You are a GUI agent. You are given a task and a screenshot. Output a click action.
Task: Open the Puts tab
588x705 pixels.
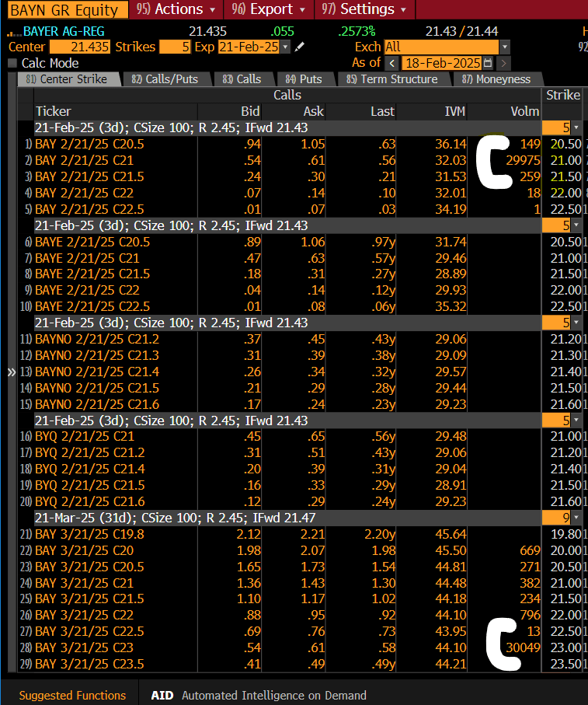(x=304, y=79)
